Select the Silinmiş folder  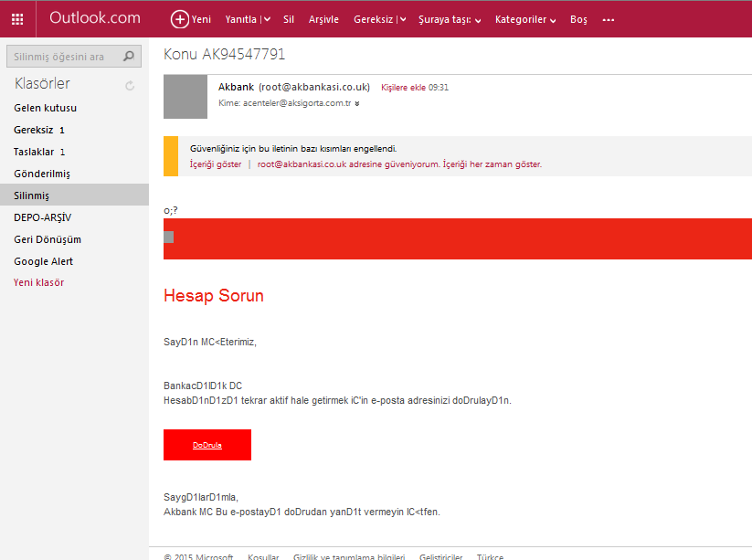74,195
